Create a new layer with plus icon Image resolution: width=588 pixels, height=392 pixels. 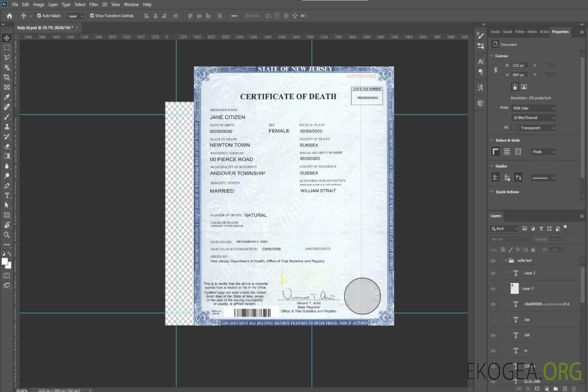(x=565, y=389)
